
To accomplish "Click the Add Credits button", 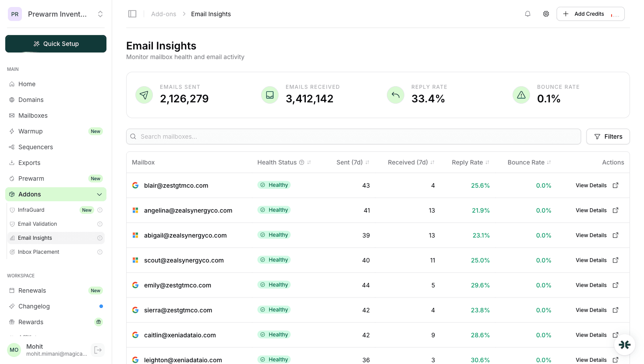I will click(584, 14).
